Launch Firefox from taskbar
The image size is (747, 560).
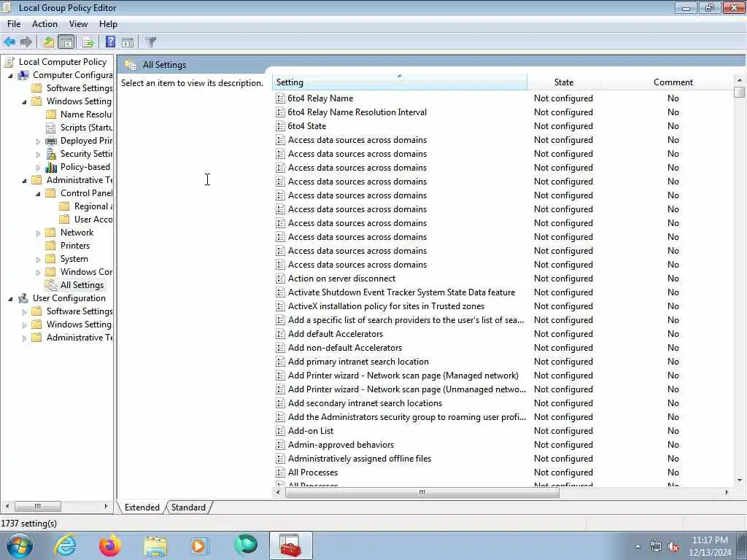coord(110,545)
